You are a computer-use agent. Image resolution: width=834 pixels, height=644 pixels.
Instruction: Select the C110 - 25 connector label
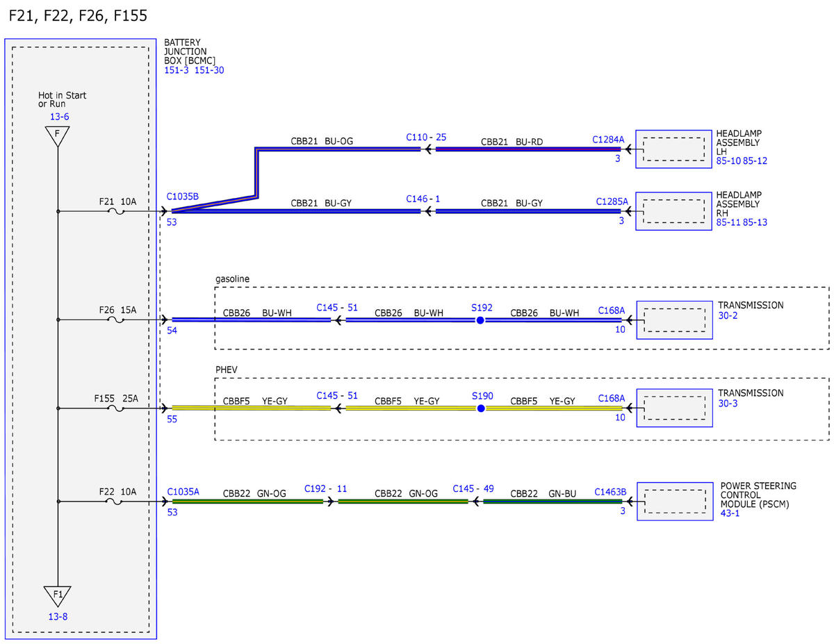point(427,138)
